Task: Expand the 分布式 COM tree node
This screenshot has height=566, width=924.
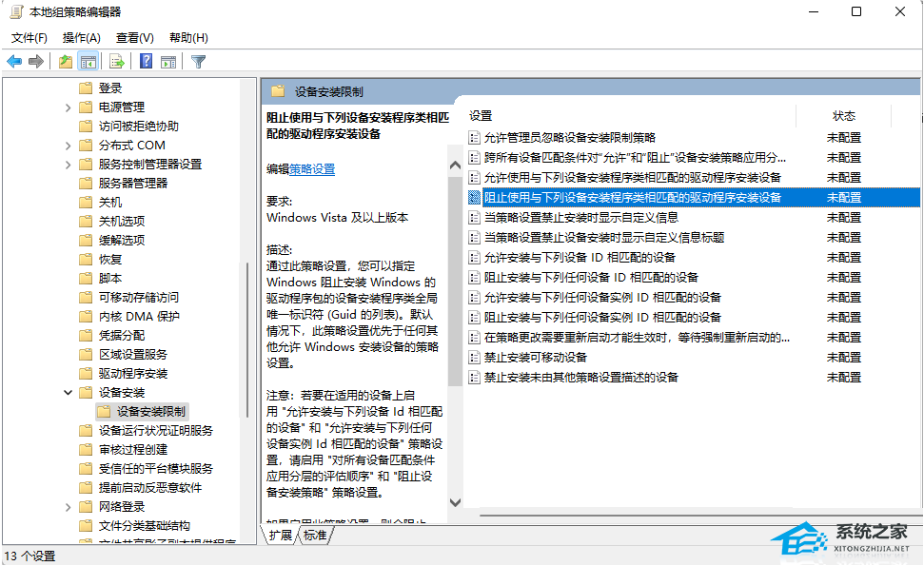Action: coord(67,145)
